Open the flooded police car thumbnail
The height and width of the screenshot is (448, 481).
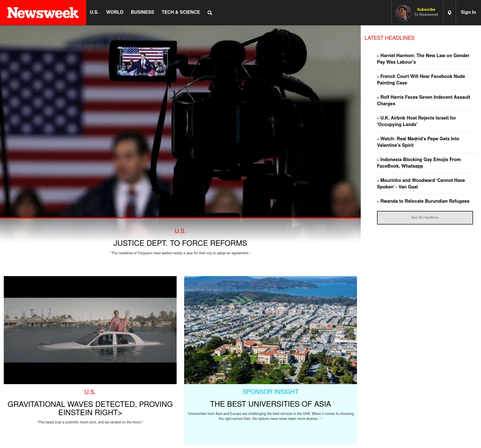[90, 330]
